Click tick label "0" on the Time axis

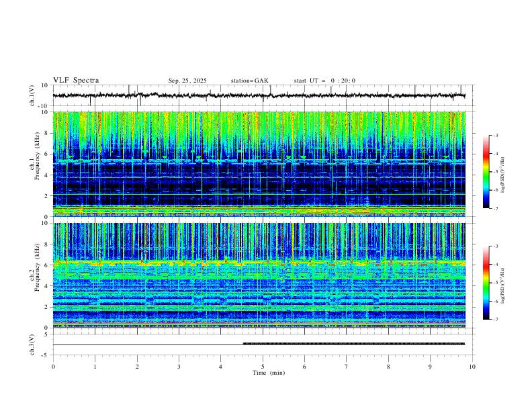point(53,367)
